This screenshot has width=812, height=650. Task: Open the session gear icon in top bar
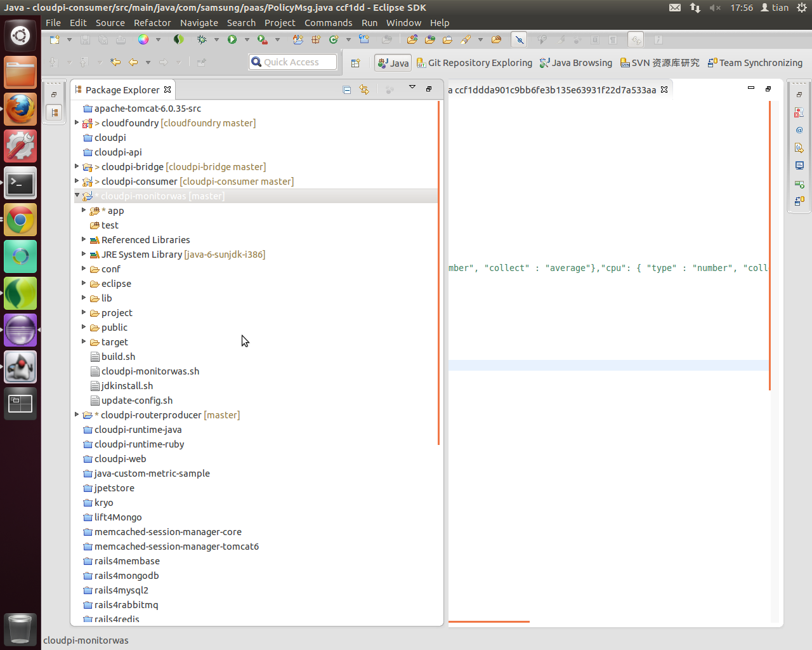pos(802,8)
